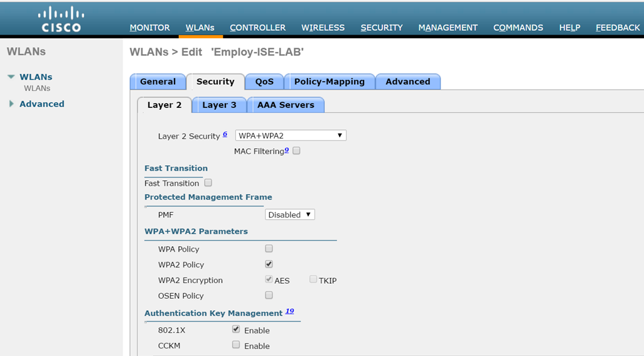This screenshot has height=356, width=644.
Task: Click footnote 9 link beside MAC Filtering
Action: [287, 150]
